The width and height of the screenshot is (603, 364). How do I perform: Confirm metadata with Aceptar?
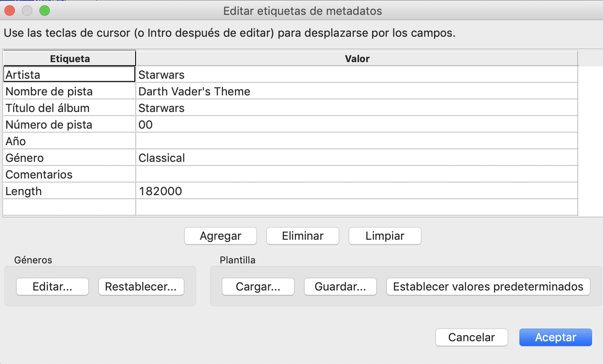click(x=556, y=337)
